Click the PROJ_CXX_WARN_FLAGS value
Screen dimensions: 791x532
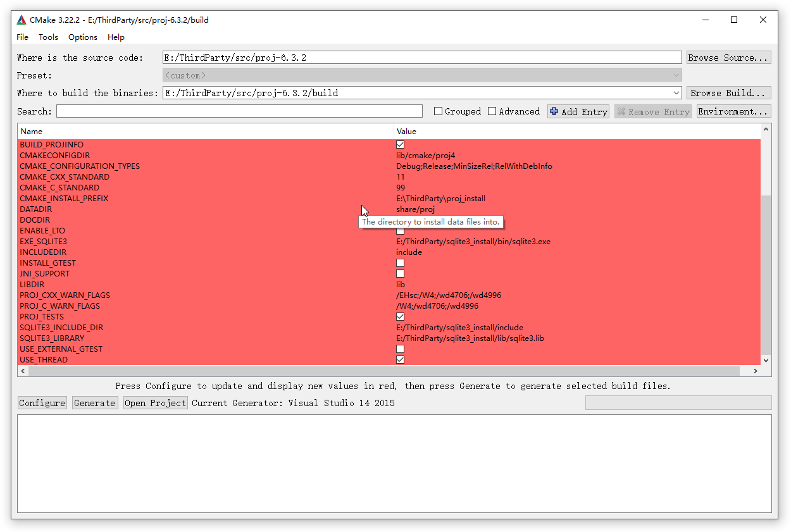pyautogui.click(x=449, y=295)
